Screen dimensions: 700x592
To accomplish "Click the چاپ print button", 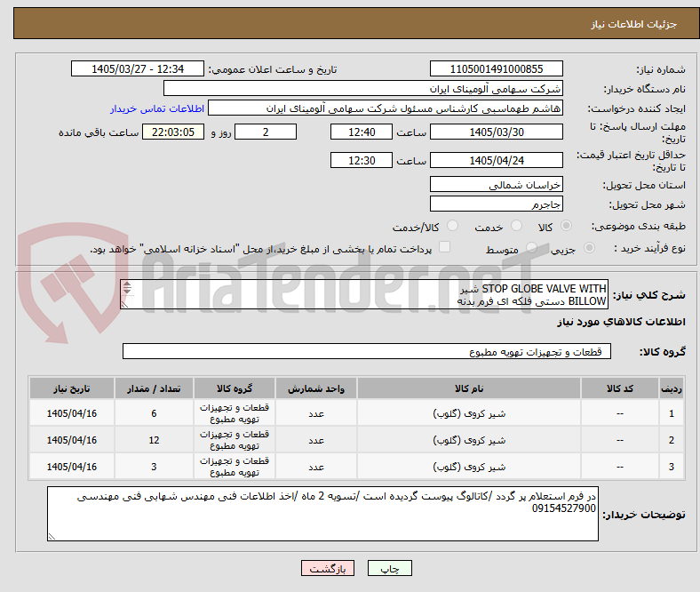I will pyautogui.click(x=389, y=568).
